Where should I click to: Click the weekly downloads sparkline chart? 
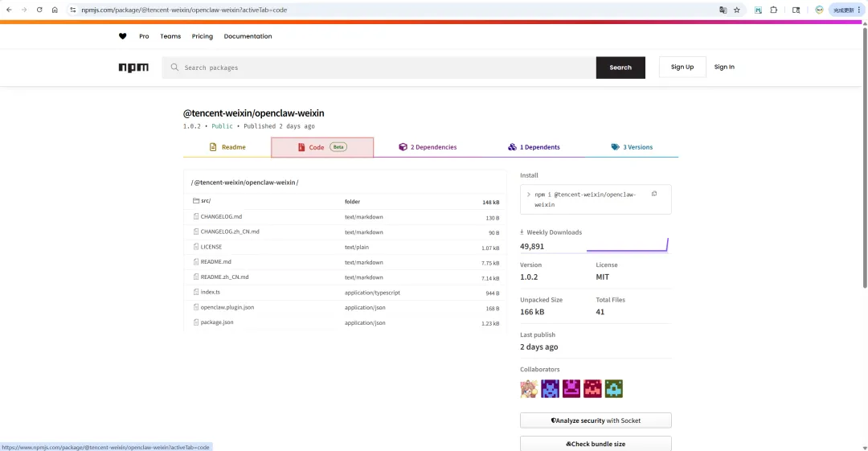pyautogui.click(x=627, y=245)
